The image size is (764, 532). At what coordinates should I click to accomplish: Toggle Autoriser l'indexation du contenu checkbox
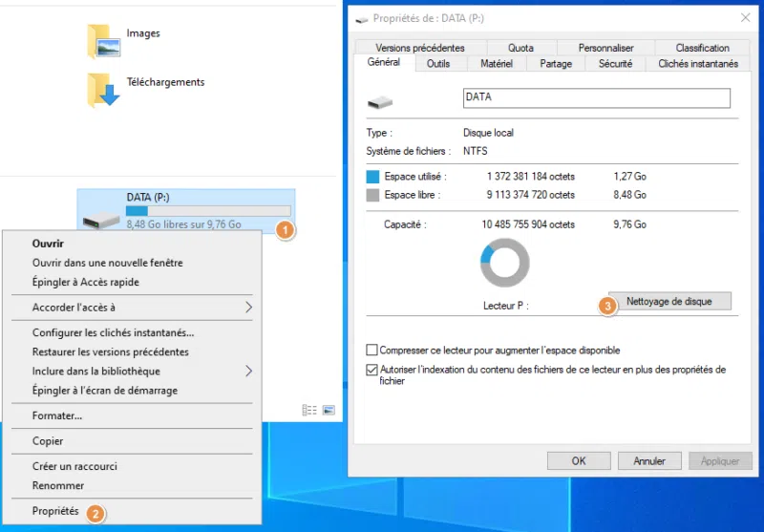point(371,370)
